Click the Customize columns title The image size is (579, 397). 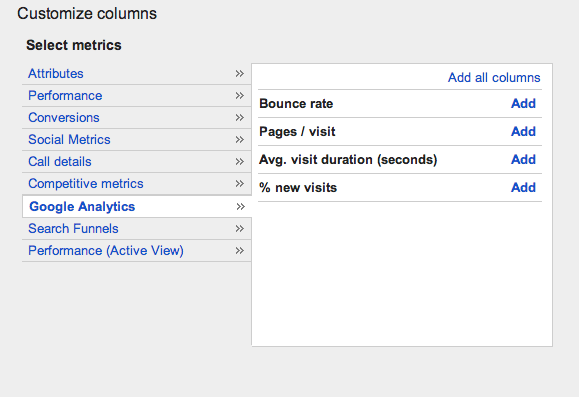point(87,14)
